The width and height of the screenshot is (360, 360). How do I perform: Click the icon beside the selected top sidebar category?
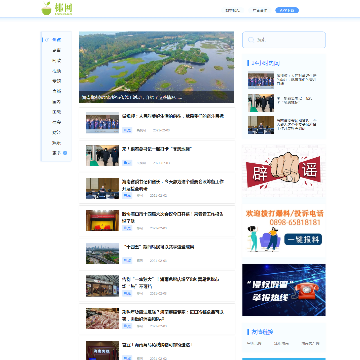click(x=47, y=40)
